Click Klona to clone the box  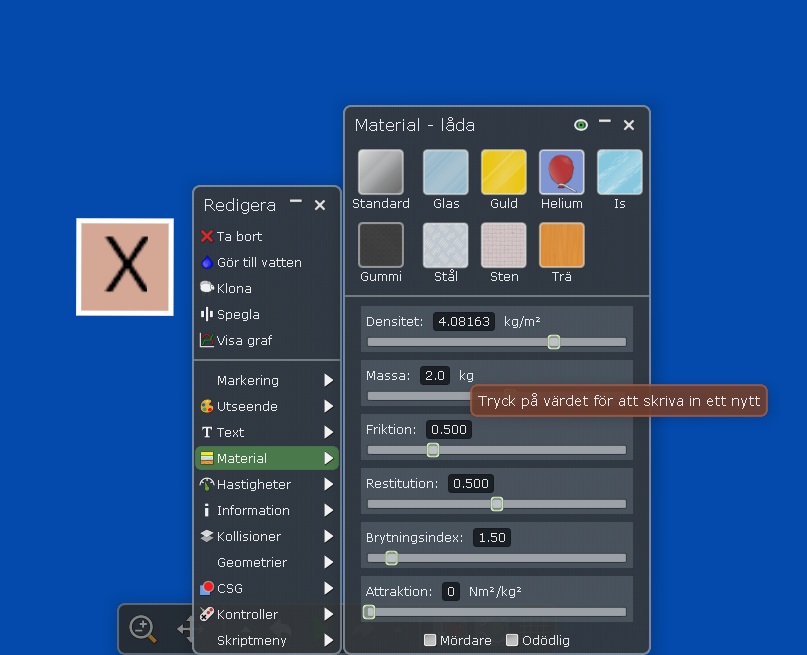[234, 288]
